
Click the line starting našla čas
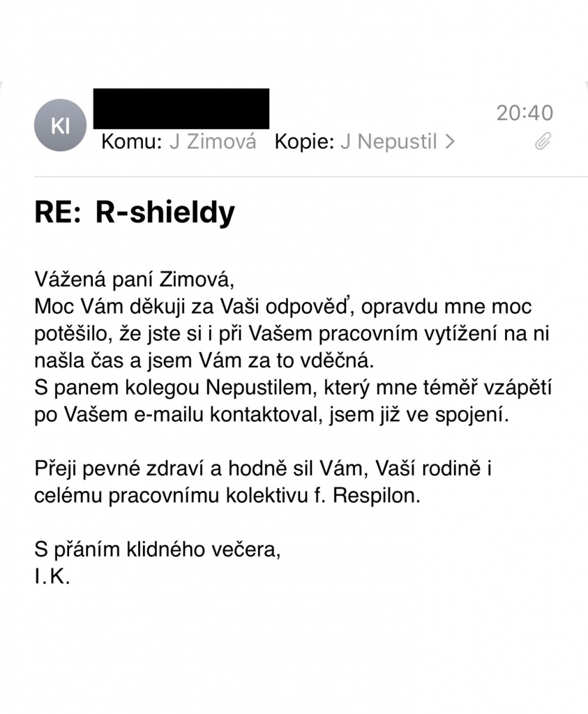point(204,360)
